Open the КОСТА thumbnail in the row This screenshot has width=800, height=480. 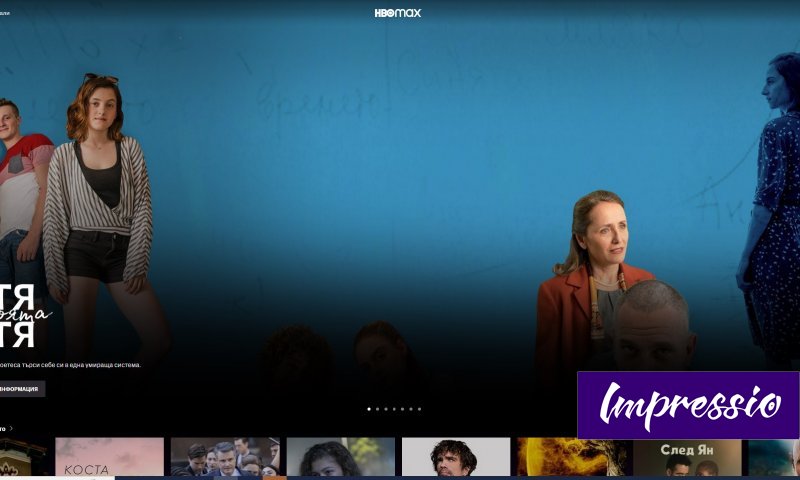click(x=109, y=457)
